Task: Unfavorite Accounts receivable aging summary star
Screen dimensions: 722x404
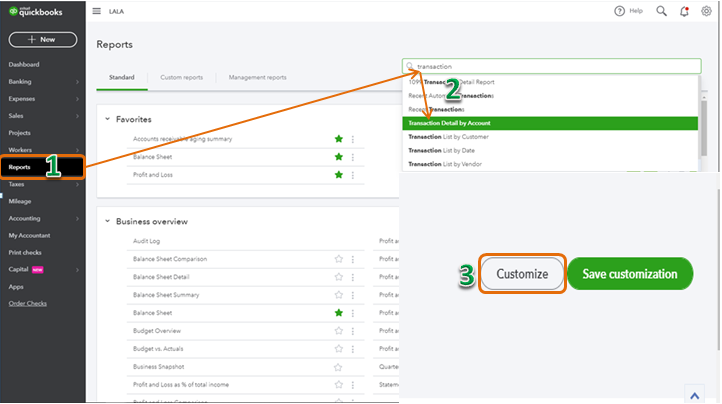Action: [x=339, y=139]
